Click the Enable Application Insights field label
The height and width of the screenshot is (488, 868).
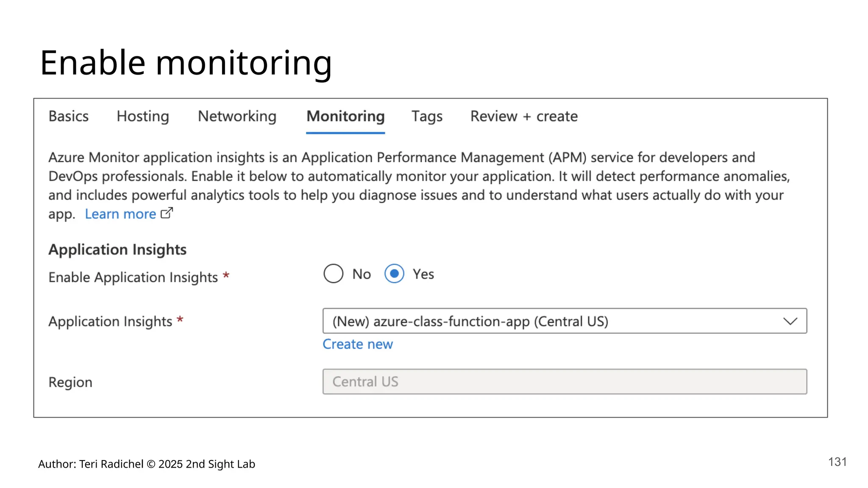133,277
